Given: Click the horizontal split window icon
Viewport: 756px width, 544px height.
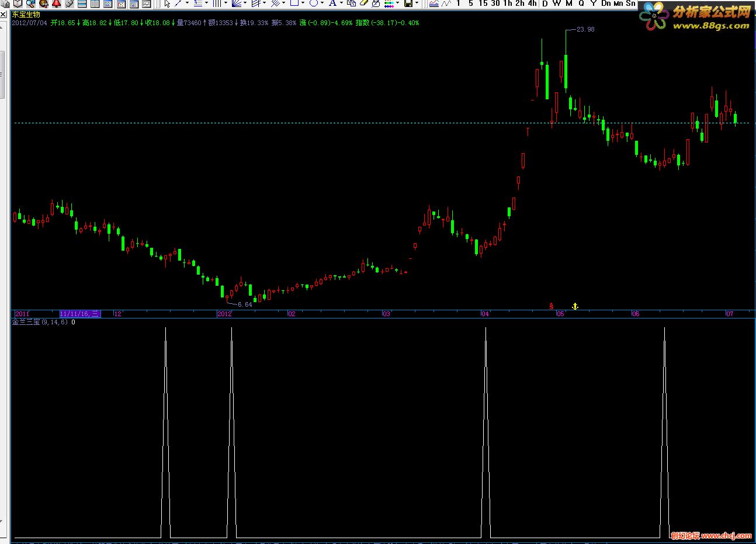Looking at the screenshot, I should [82, 3].
